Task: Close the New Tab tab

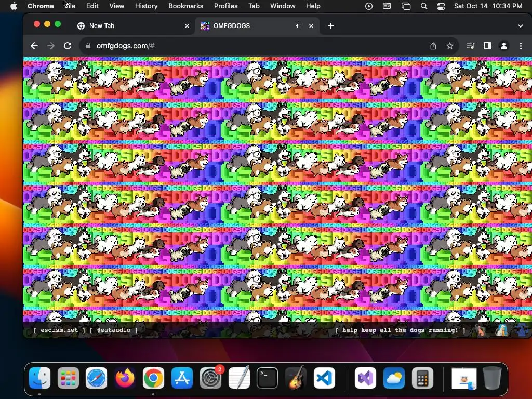Action: (x=187, y=26)
